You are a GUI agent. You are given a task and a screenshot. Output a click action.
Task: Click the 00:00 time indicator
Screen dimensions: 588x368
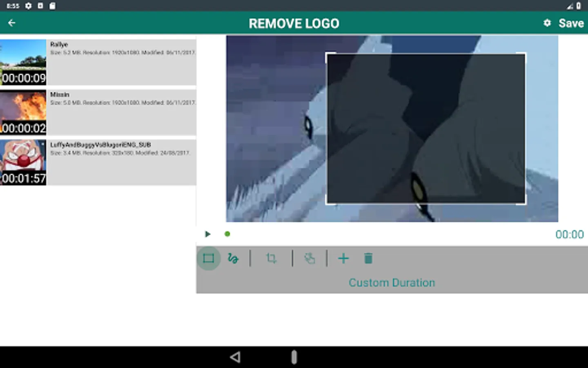click(x=569, y=234)
